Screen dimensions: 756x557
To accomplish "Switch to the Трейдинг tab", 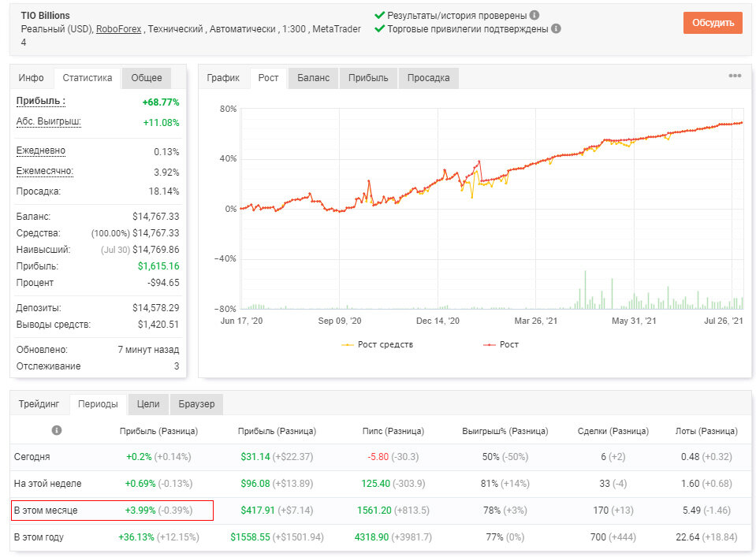I will click(x=39, y=404).
